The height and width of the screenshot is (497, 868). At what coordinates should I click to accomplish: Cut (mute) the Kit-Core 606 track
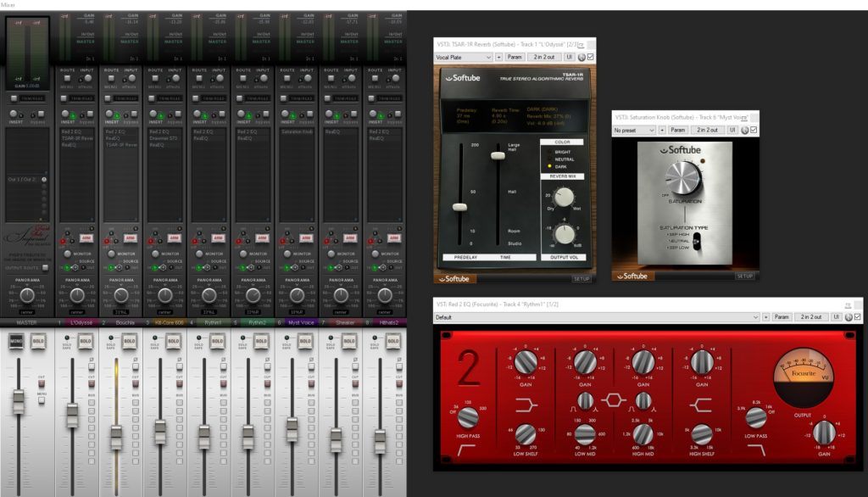[x=180, y=383]
